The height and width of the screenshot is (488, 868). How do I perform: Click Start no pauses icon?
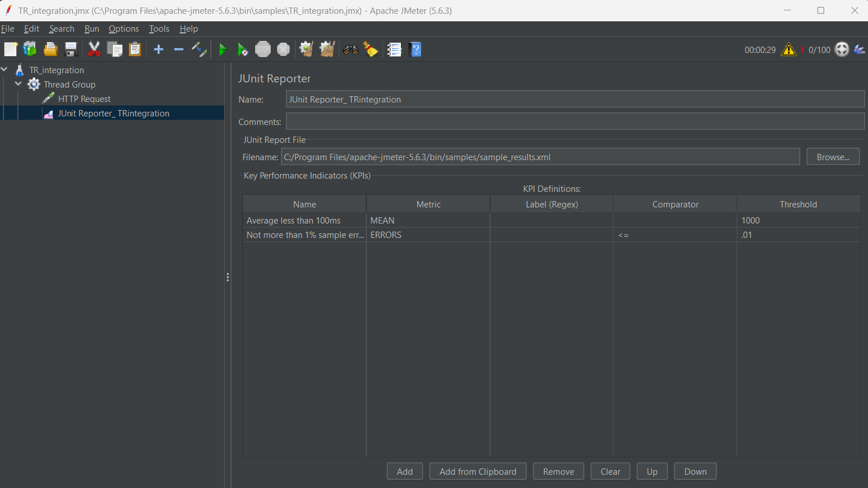pyautogui.click(x=243, y=50)
